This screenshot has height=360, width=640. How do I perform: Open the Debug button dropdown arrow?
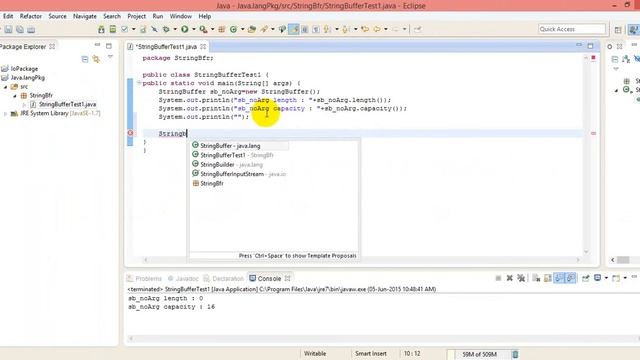175,29
